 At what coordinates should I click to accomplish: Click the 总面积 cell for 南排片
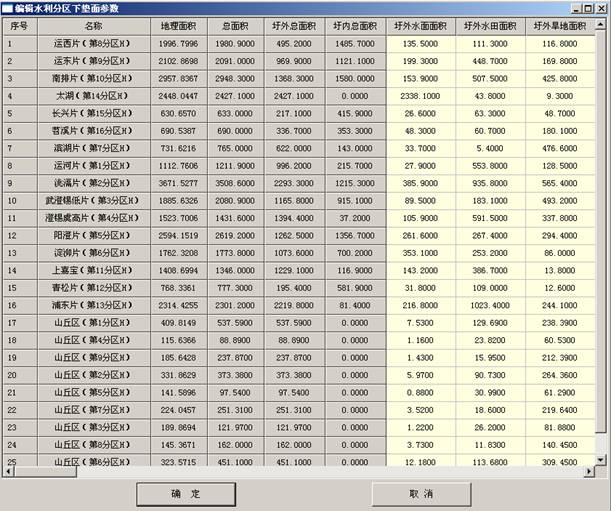(237, 78)
